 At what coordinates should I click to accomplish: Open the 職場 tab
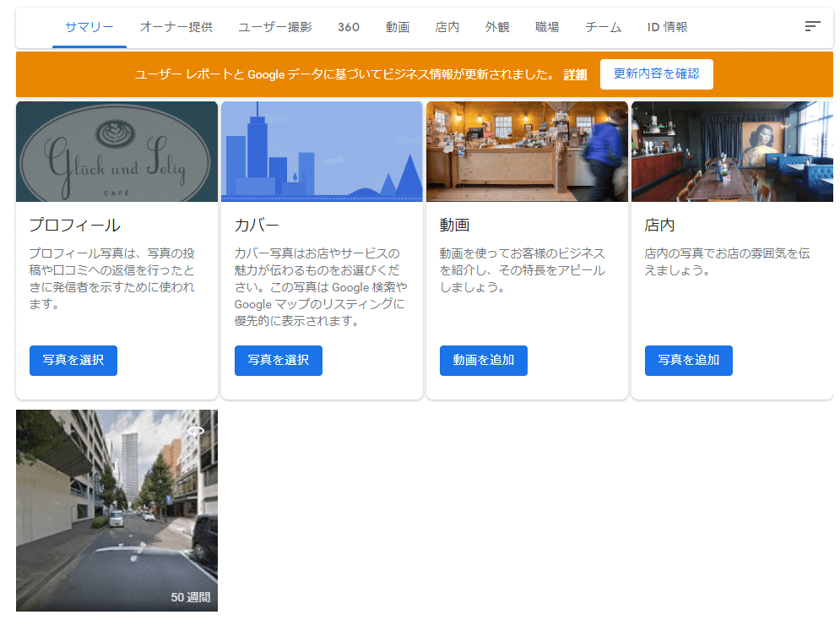(547, 26)
